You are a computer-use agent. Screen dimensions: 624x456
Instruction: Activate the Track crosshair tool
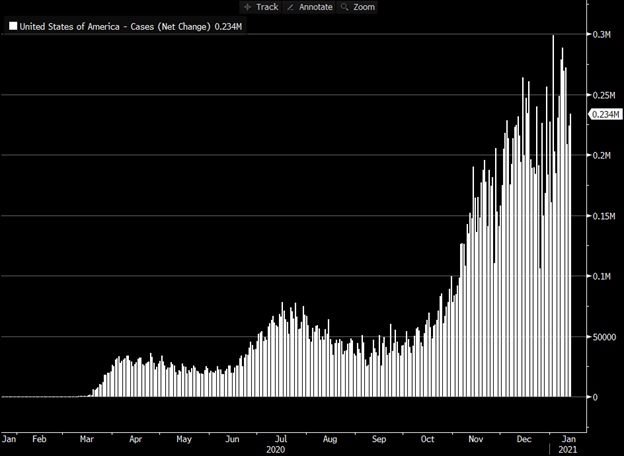pos(262,7)
